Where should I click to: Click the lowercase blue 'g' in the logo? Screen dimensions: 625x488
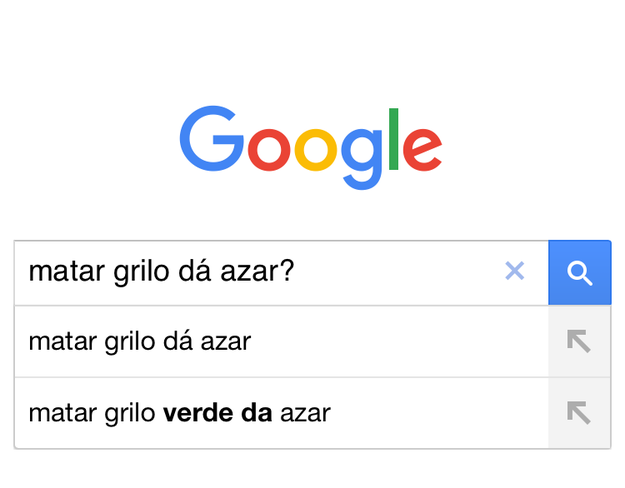point(362,159)
